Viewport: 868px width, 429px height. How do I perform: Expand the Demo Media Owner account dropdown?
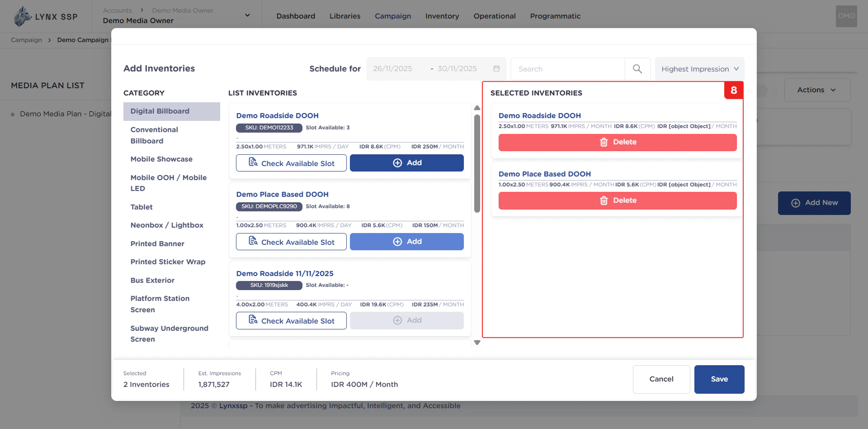click(x=247, y=15)
